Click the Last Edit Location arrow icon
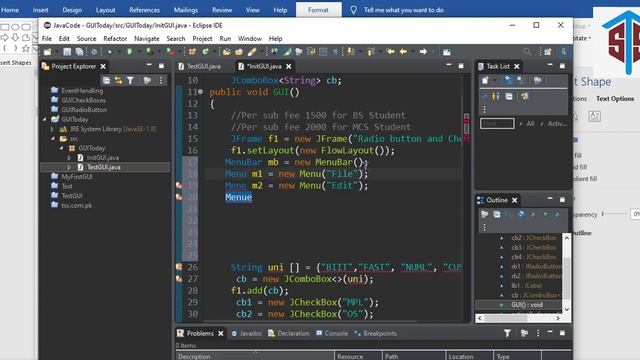640x360 pixels. (x=391, y=52)
